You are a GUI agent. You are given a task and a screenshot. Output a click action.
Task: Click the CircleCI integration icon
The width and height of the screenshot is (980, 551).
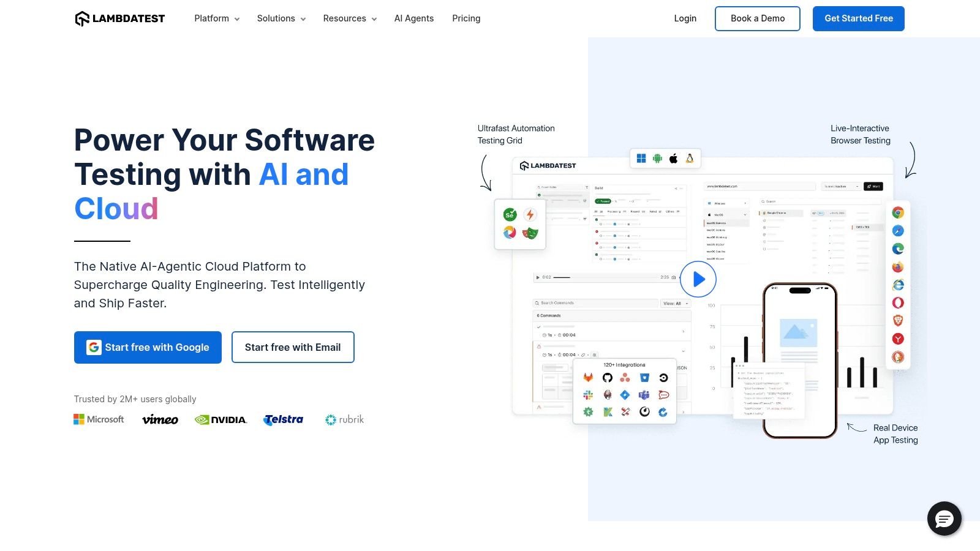click(x=663, y=378)
